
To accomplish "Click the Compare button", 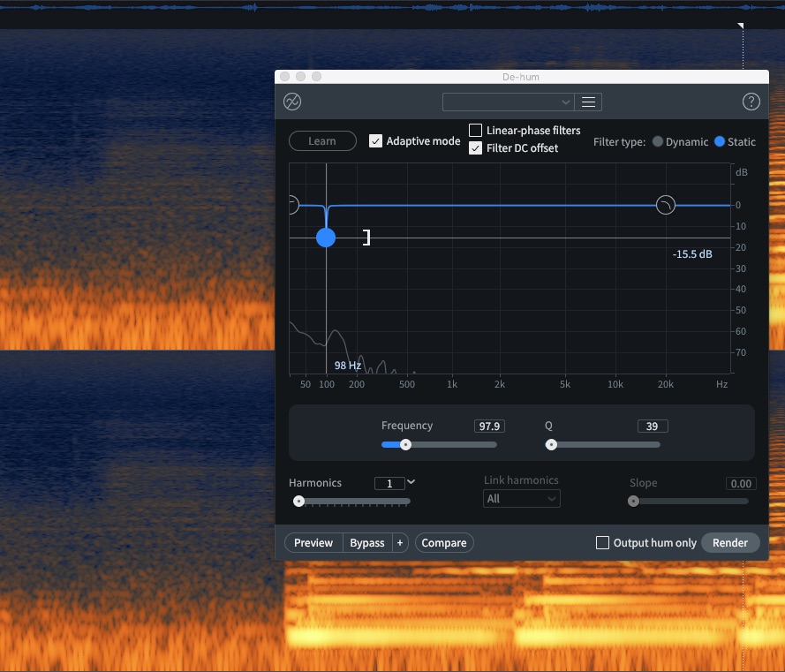I will coord(444,543).
